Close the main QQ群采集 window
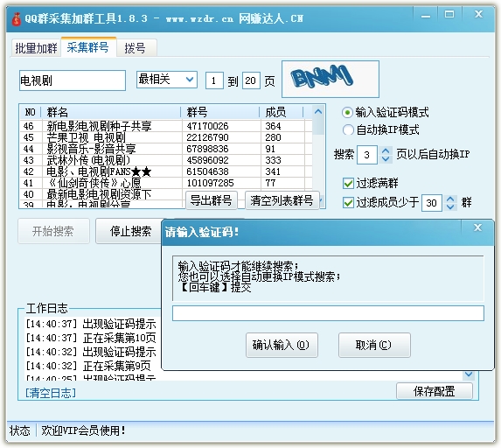 click(x=478, y=14)
